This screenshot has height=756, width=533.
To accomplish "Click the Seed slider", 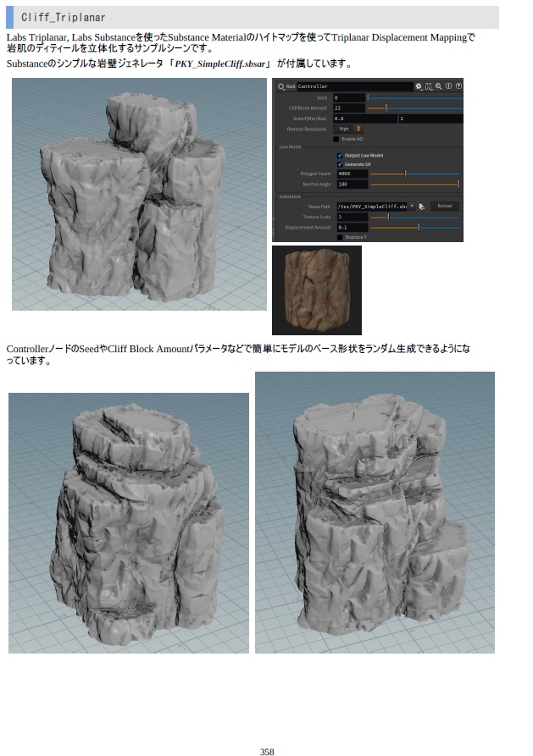I will 414,98.
